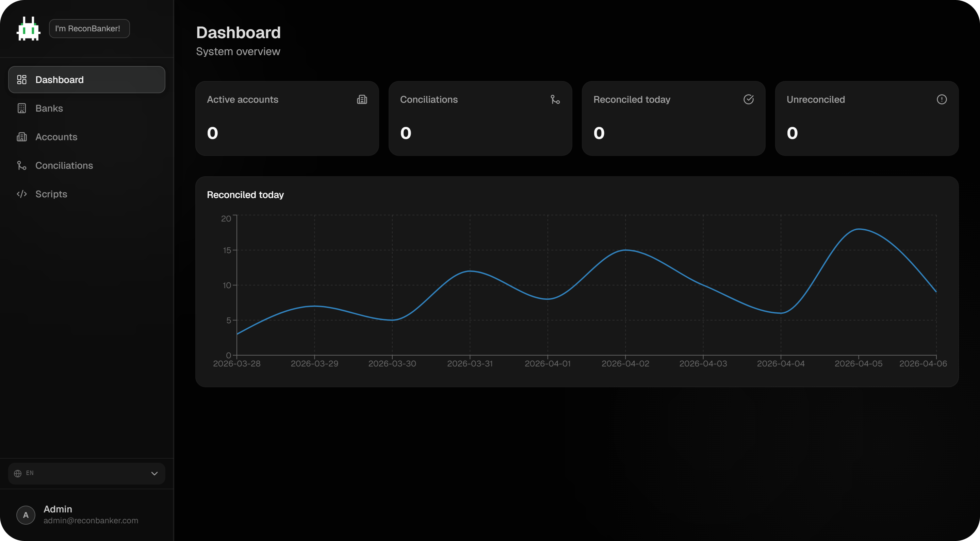Click the checkmark icon on Reconciled today card
Screen dimensions: 980x541
(748, 99)
